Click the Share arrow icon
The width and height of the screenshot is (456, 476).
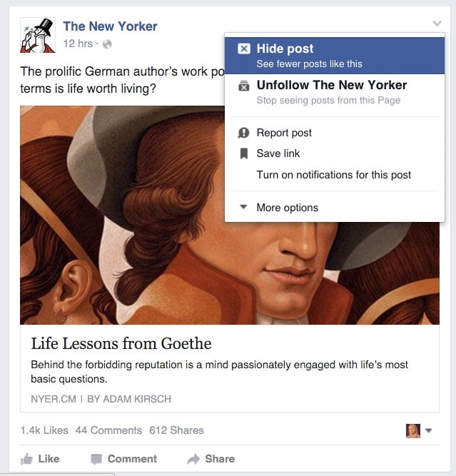193,459
